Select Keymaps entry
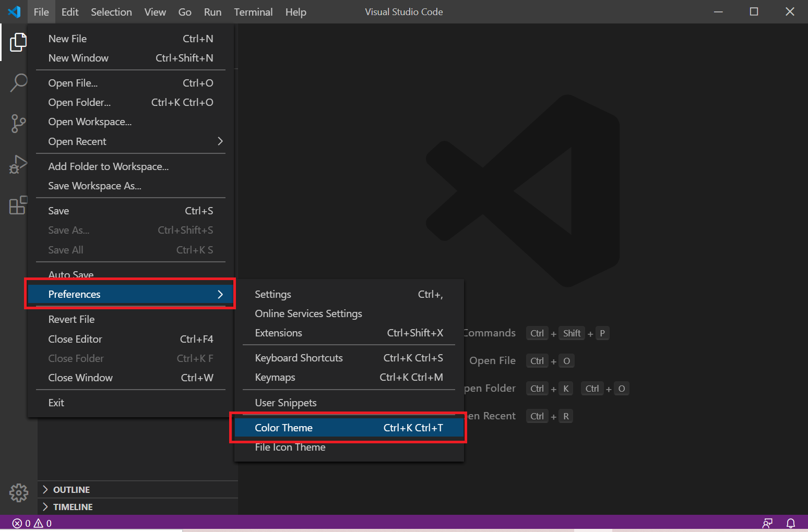This screenshot has width=808, height=532. point(349,377)
